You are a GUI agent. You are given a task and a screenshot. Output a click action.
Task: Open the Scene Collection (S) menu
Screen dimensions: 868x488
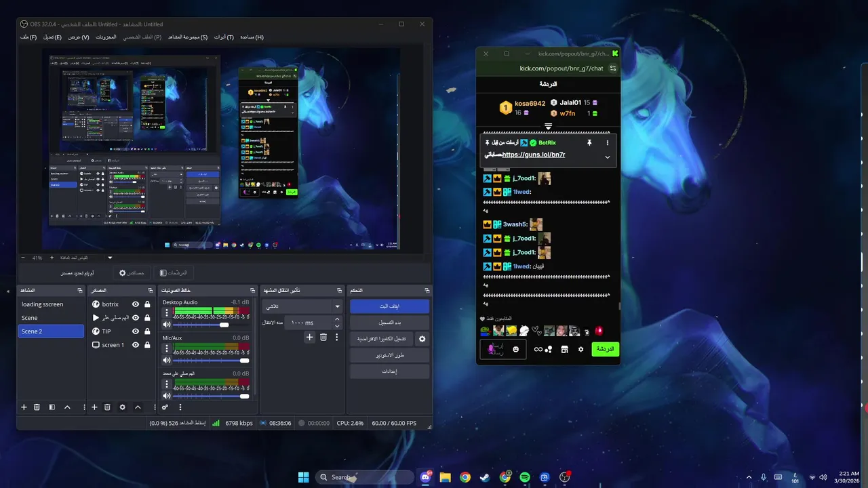point(188,37)
